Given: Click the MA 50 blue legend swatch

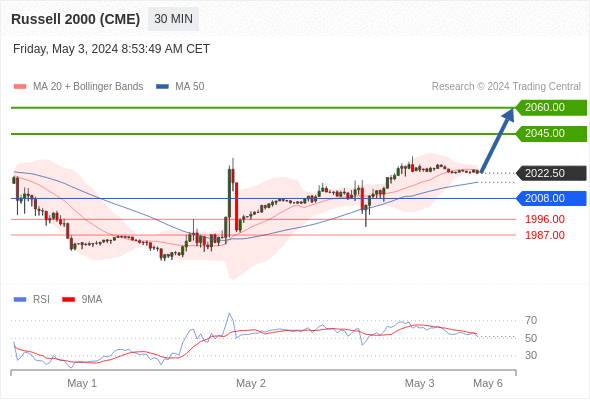Looking at the screenshot, I should (x=162, y=87).
